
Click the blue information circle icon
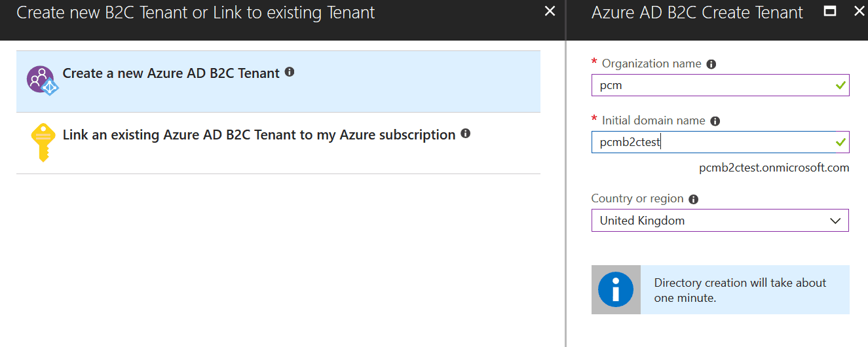pos(616,289)
